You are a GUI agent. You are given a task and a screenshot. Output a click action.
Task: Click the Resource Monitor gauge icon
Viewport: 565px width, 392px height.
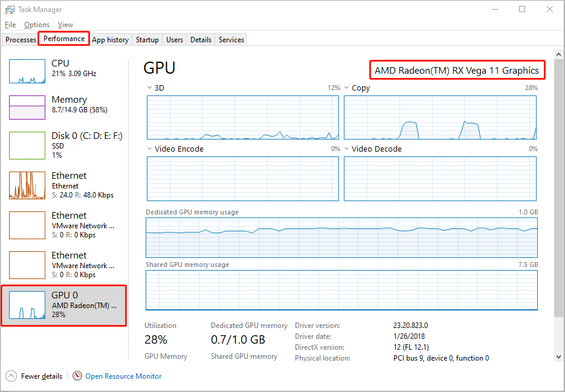[77, 376]
